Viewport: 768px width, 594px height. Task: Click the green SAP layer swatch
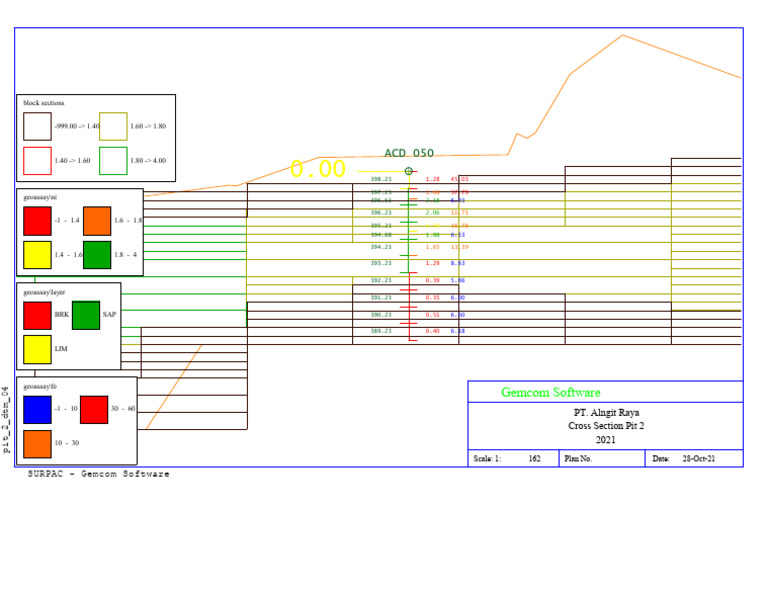[86, 315]
